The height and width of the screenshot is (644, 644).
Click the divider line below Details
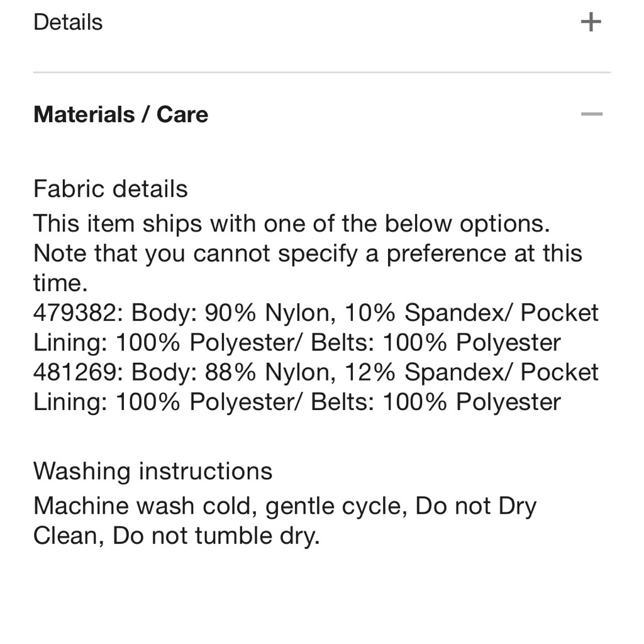pyautogui.click(x=322, y=73)
